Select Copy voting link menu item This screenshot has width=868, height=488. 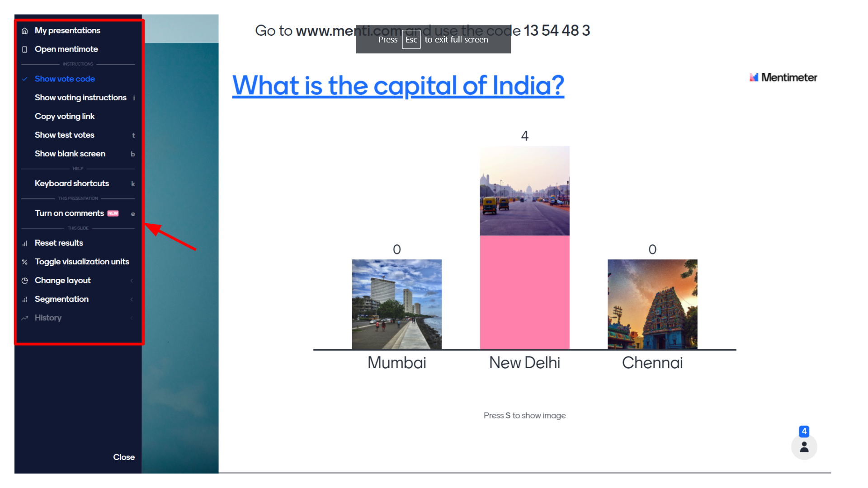(x=65, y=117)
